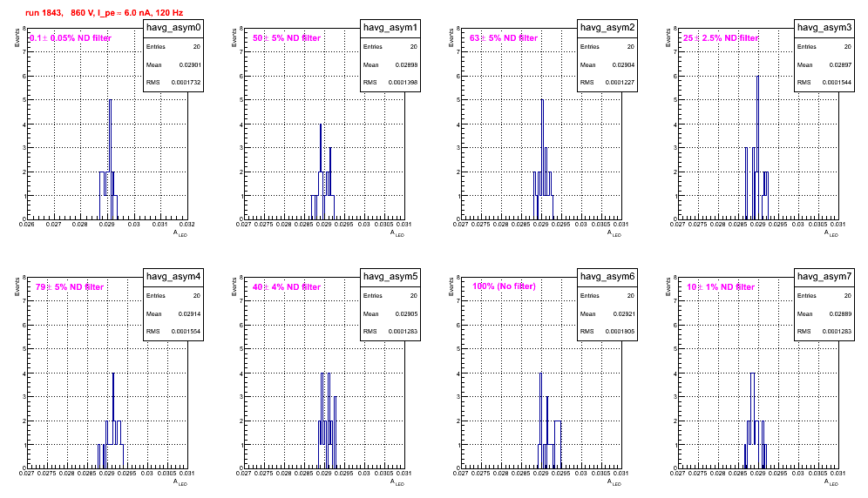Image resolution: width=868 pixels, height=498 pixels.
Task: Click the '40± 4% ND filter' label
Action: pos(287,287)
